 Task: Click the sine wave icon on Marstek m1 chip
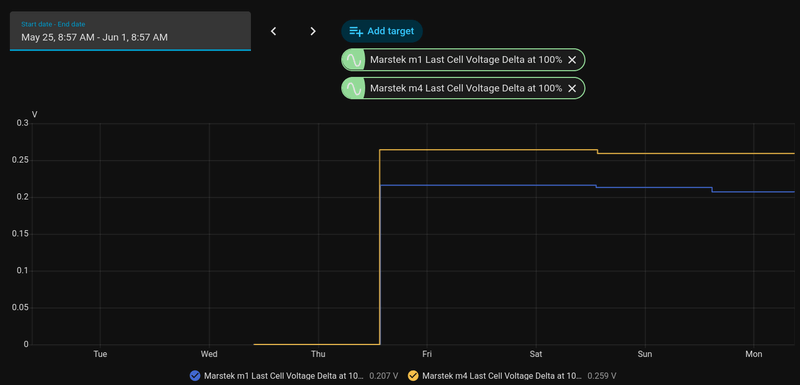[354, 60]
